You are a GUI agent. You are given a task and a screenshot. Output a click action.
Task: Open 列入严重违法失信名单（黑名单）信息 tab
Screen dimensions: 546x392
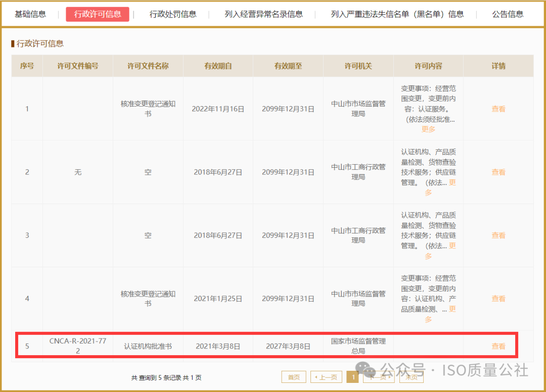pos(397,14)
